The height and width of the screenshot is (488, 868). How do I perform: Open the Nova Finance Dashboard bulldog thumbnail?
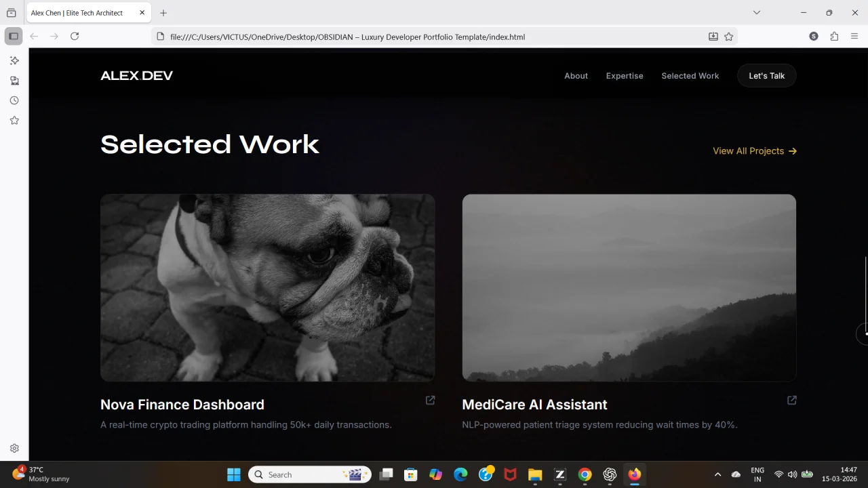pyautogui.click(x=268, y=288)
